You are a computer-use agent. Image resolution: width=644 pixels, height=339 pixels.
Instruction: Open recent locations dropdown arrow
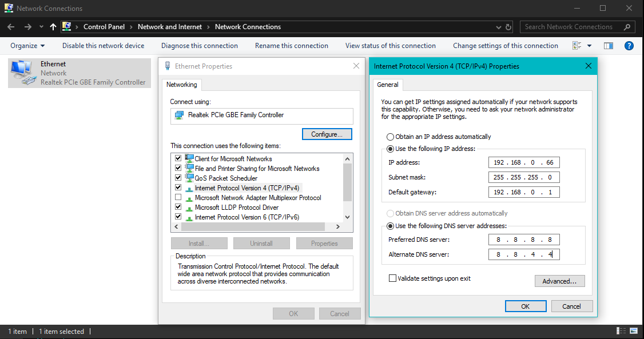[x=41, y=27]
